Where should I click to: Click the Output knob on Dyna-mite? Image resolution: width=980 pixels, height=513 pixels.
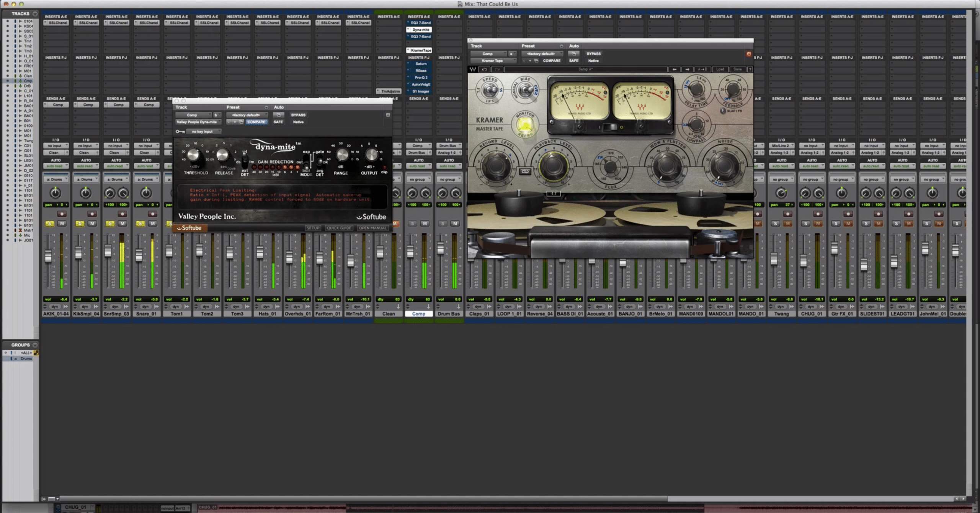(371, 155)
